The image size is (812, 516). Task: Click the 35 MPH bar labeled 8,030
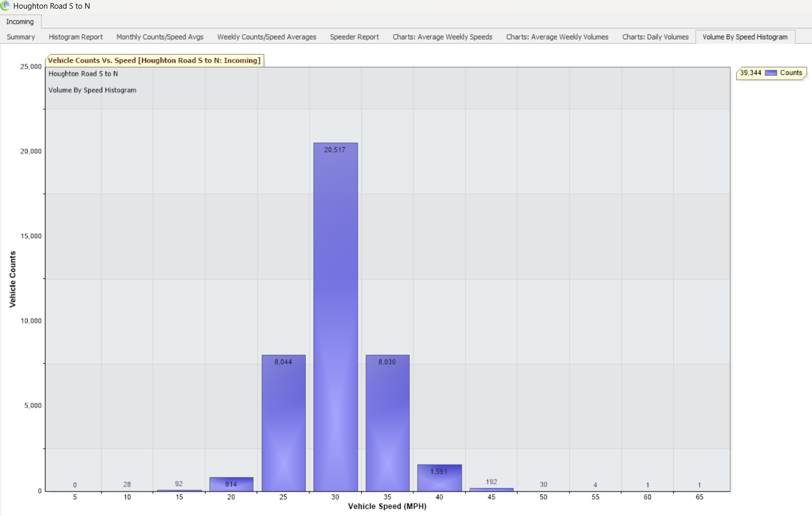click(387, 423)
